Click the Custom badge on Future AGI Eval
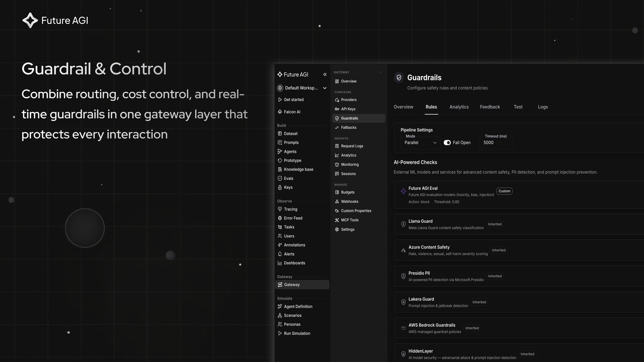The width and height of the screenshot is (644, 362). [504, 191]
